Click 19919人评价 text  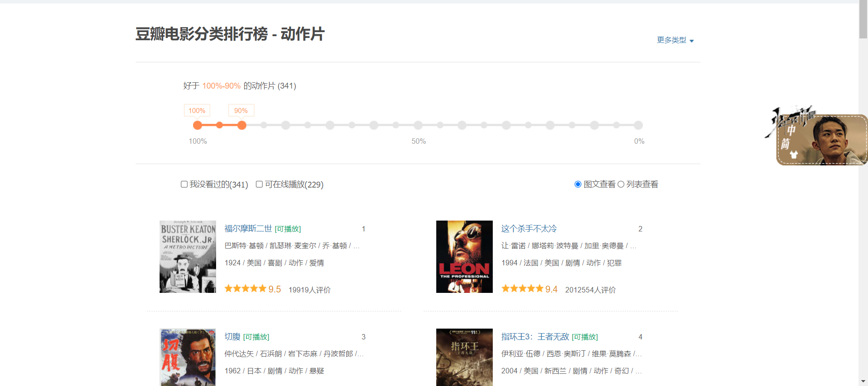point(310,290)
